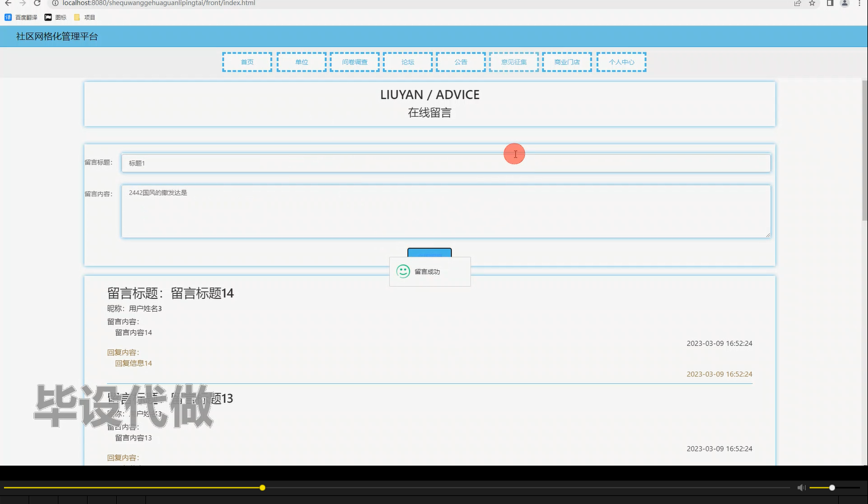Open the 商业门店 navigation tab
The image size is (868, 504).
pos(567,62)
